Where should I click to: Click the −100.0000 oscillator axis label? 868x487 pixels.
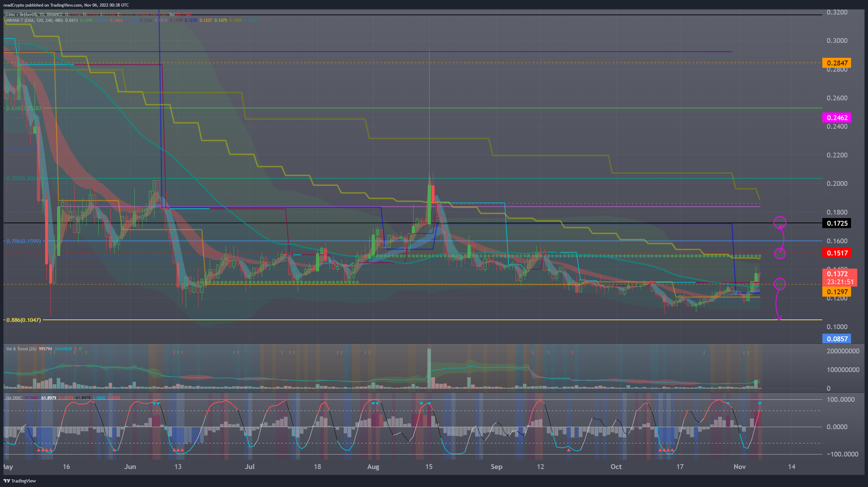[842, 454]
